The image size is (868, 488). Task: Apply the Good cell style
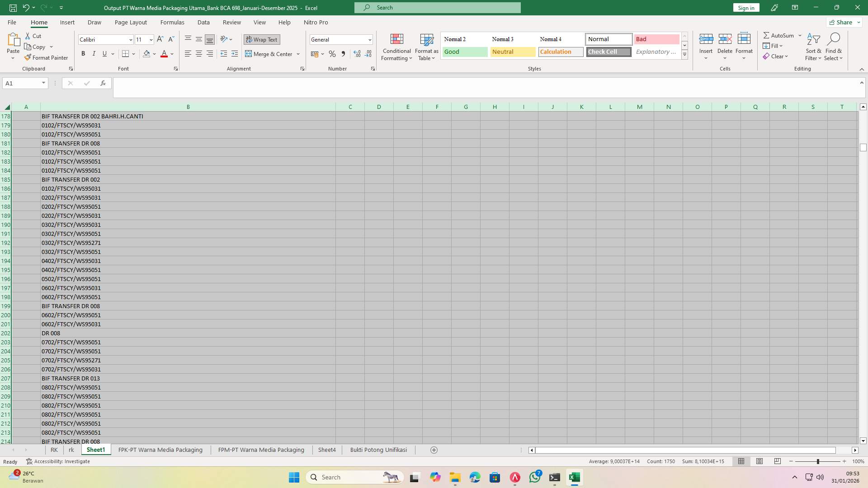(x=464, y=52)
